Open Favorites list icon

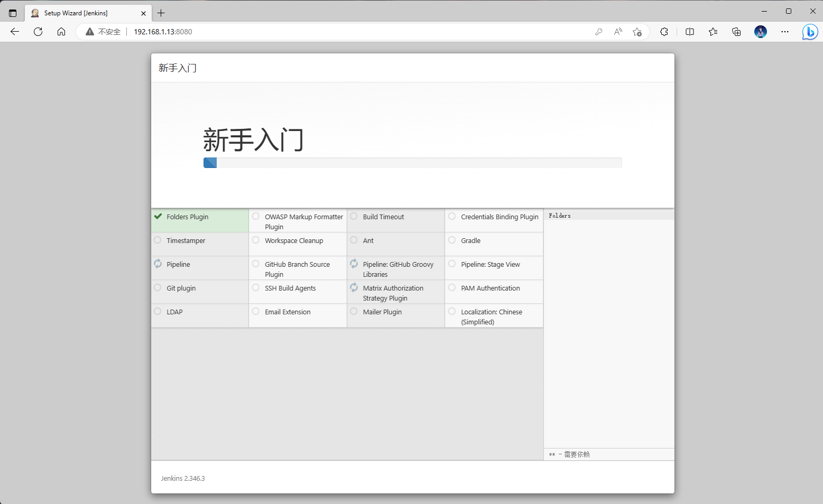point(713,32)
